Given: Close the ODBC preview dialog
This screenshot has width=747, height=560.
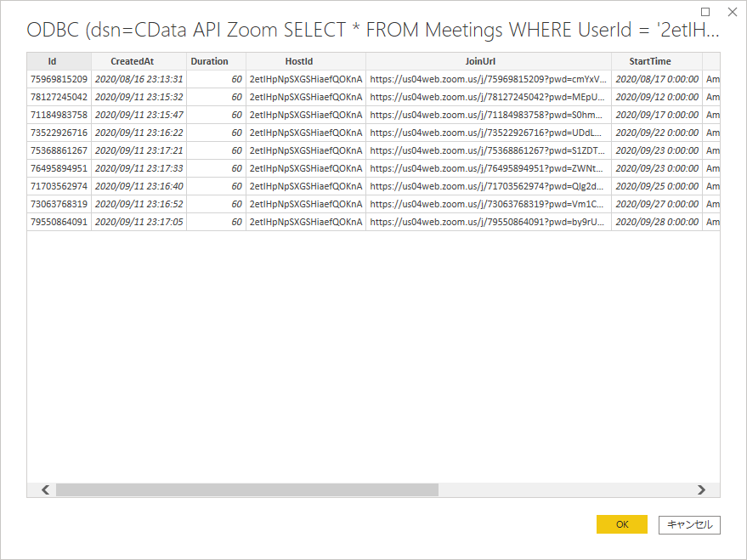Looking at the screenshot, I should (732, 13).
